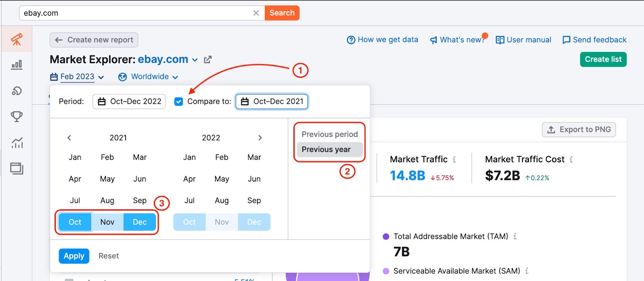Open the Feb 2023 date dropdown
Image resolution: width=644 pixels, height=281 pixels.
click(77, 76)
